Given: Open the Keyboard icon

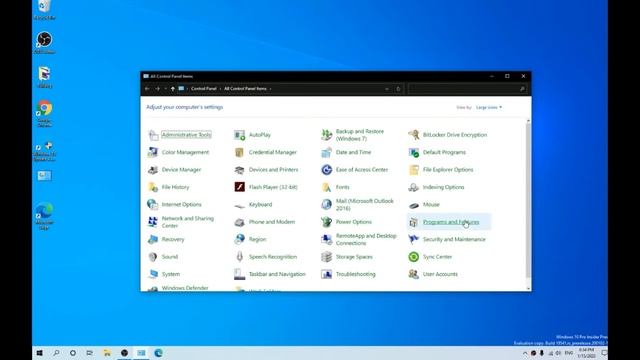Looking at the screenshot, I should (x=240, y=205).
